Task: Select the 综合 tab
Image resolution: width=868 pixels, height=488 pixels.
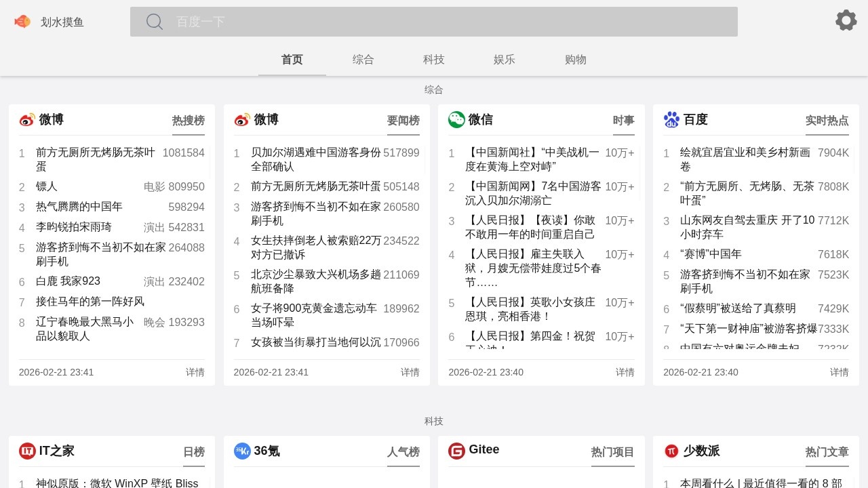Action: coord(363,60)
